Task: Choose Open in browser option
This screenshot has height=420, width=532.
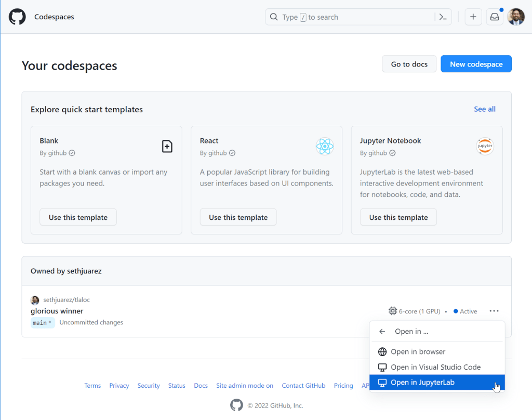Action: click(418, 352)
